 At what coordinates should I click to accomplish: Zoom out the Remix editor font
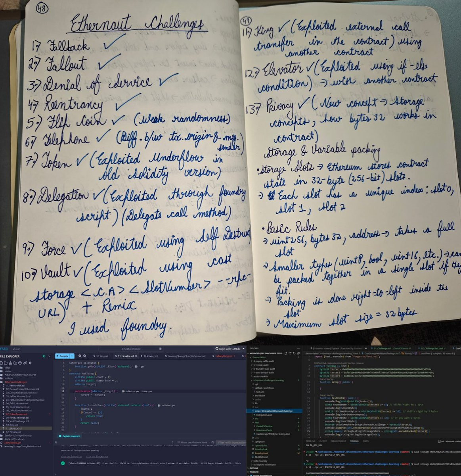point(80,356)
